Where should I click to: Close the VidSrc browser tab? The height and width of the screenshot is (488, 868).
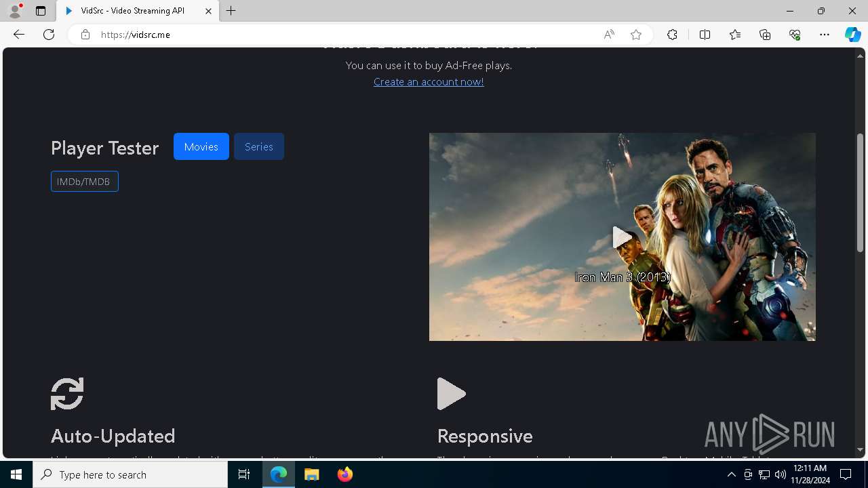click(x=208, y=11)
